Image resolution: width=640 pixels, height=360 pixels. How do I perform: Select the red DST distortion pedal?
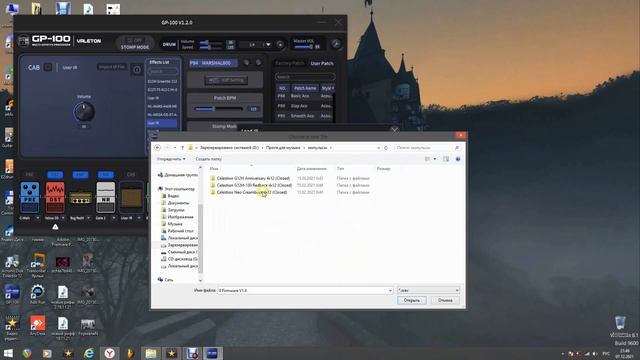55,197
